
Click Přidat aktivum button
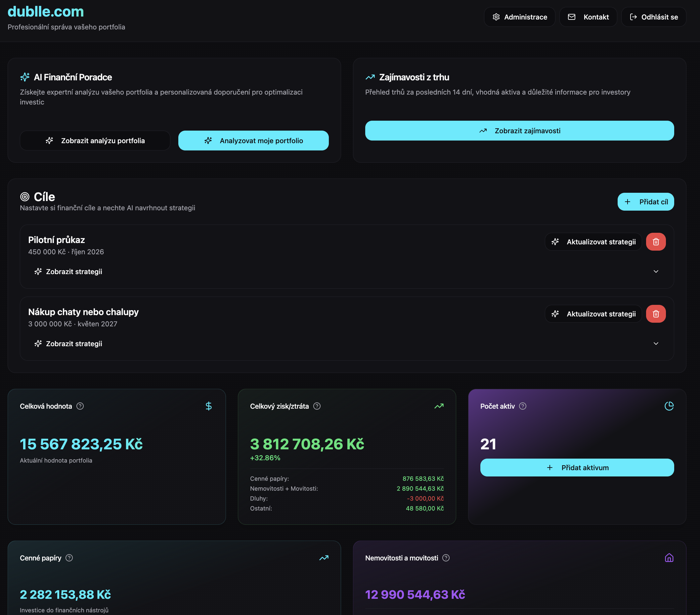(x=577, y=468)
